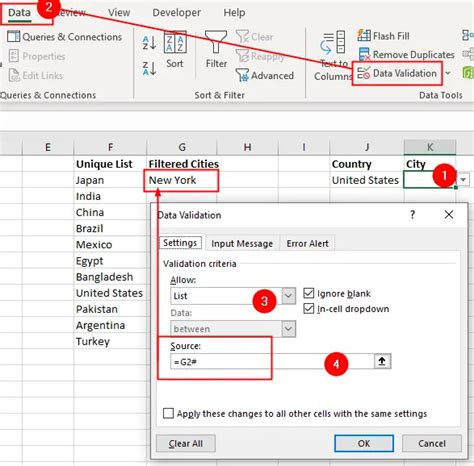
Task: Select United States in Unique List
Action: (110, 293)
